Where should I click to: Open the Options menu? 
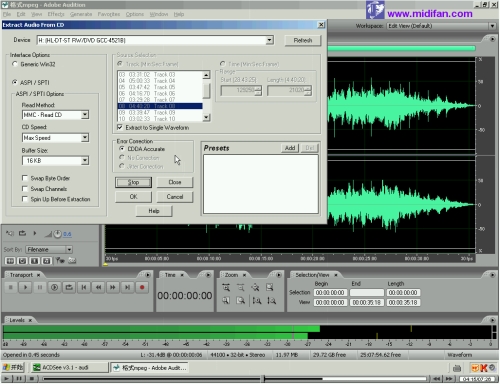(x=135, y=14)
